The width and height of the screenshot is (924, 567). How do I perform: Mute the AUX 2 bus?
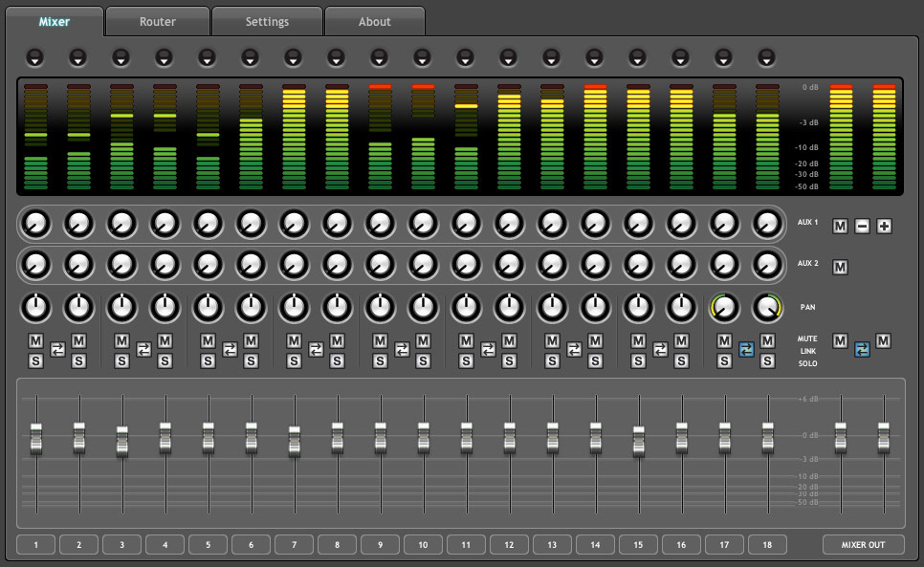tap(840, 267)
